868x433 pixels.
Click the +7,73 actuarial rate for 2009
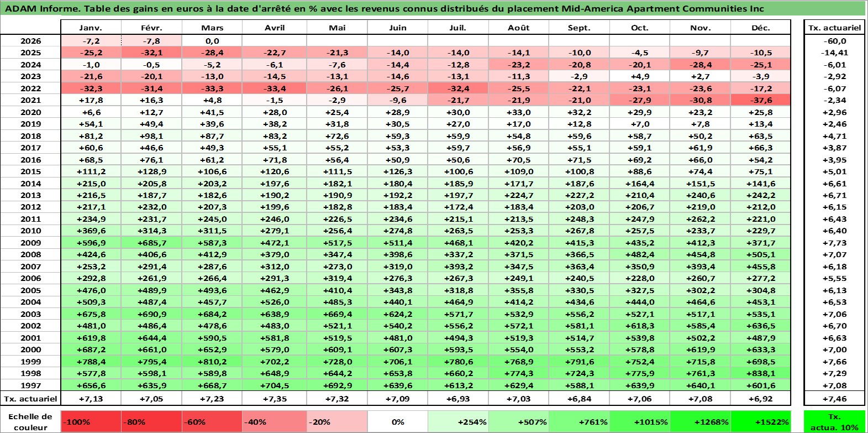835,243
